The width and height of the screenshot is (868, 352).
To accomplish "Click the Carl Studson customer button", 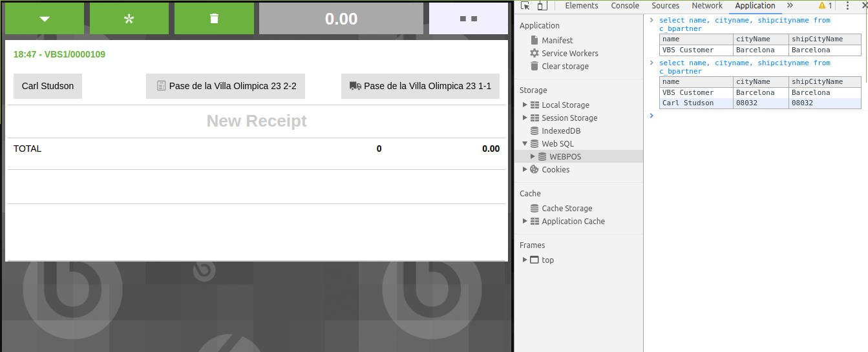I will (48, 86).
